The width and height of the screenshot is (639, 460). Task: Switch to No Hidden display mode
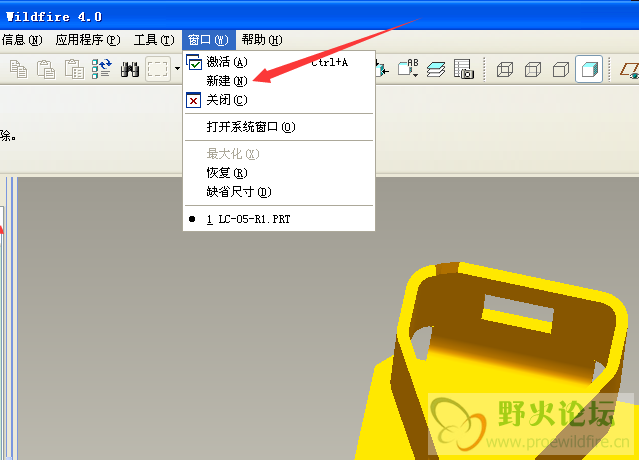coord(561,70)
